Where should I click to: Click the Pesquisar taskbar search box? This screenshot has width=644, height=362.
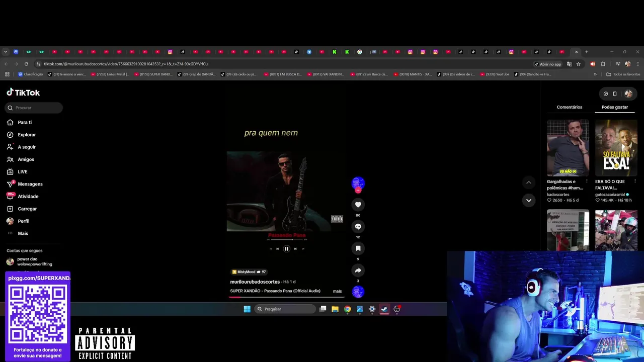[x=285, y=309]
